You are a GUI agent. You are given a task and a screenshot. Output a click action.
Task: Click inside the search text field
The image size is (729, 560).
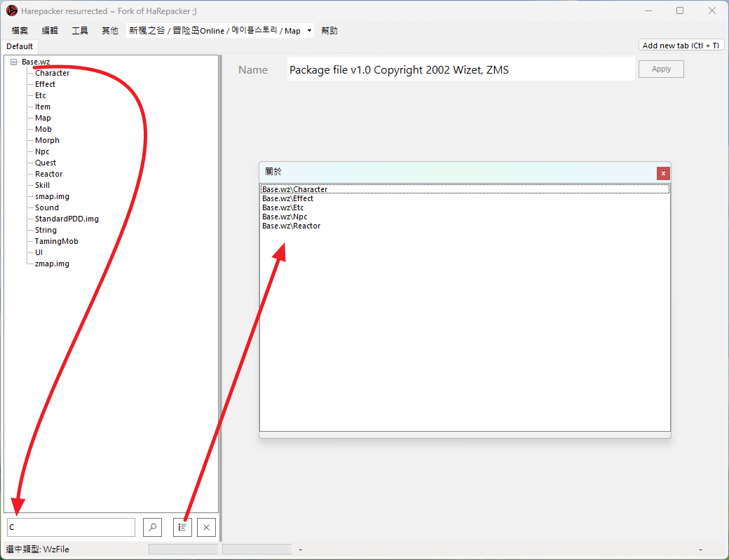pos(71,528)
